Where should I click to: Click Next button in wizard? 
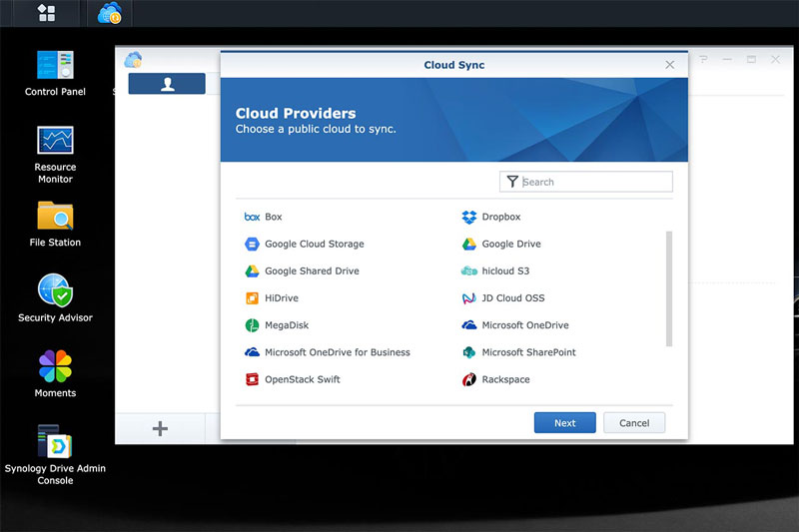(x=564, y=423)
